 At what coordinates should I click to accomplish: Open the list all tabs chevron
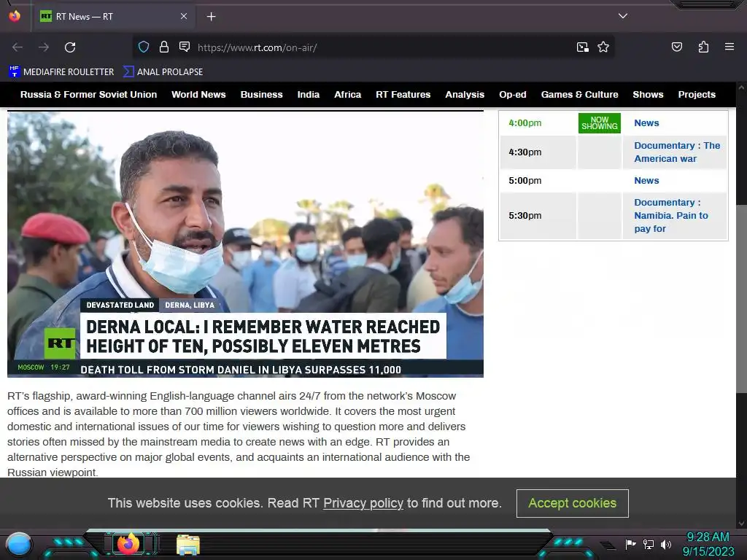[x=623, y=16]
